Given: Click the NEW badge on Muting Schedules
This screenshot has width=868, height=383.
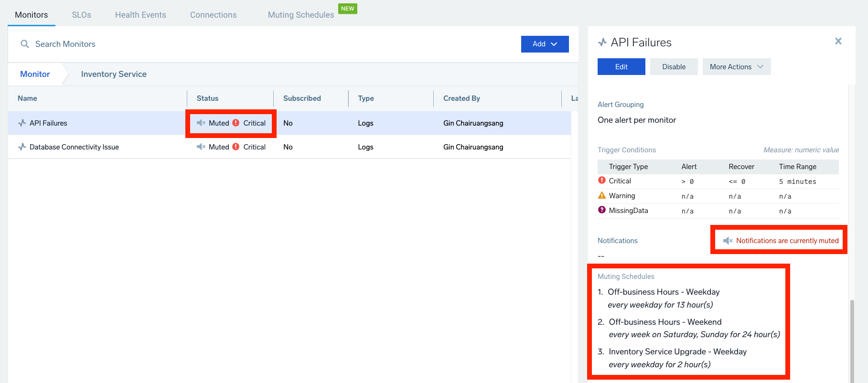Looking at the screenshot, I should coord(348,9).
